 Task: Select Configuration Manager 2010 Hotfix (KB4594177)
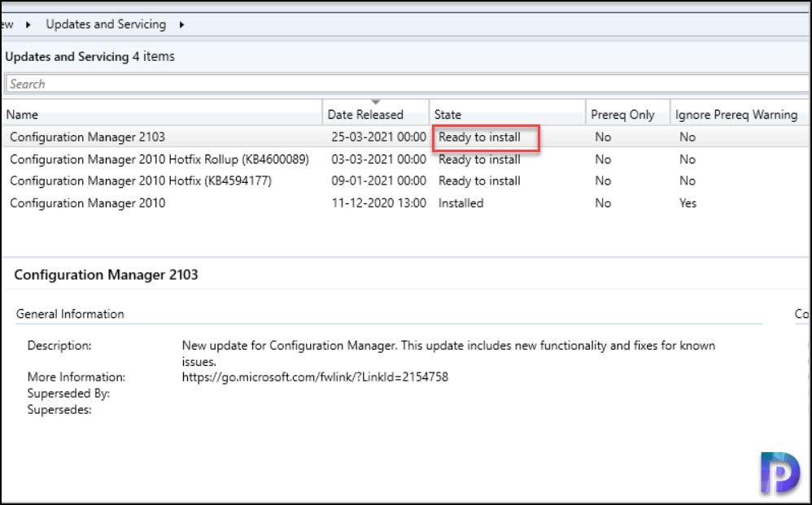[x=140, y=181]
